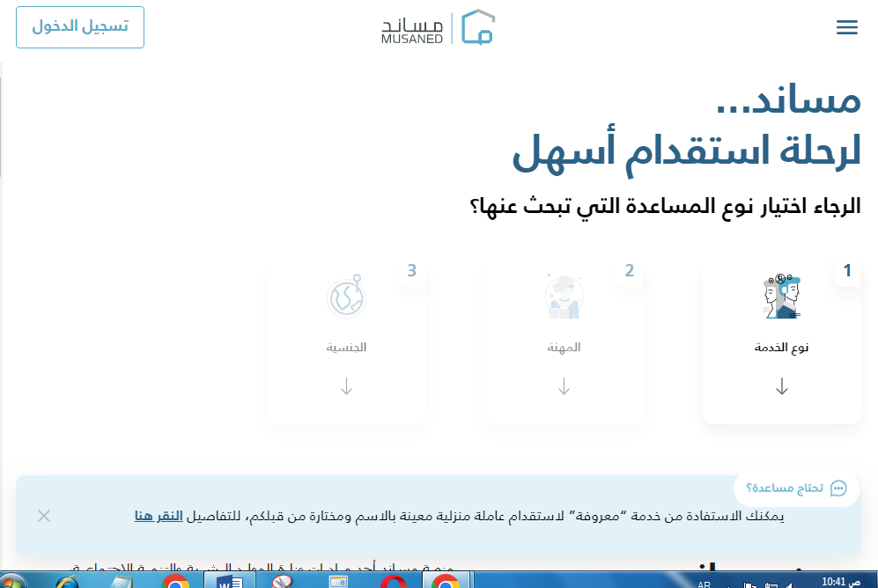
Task: Select the step 1 number badge
Action: [847, 271]
